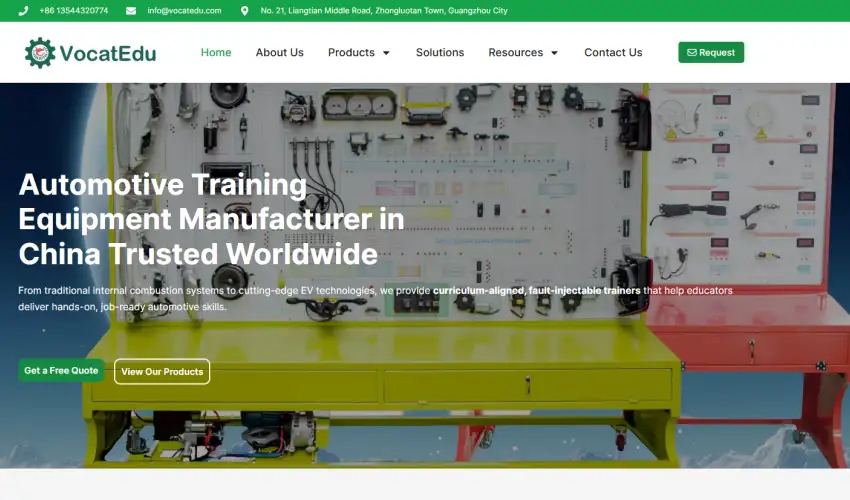Click the envelope email icon in top bar
This screenshot has height=500, width=850.
tap(131, 11)
